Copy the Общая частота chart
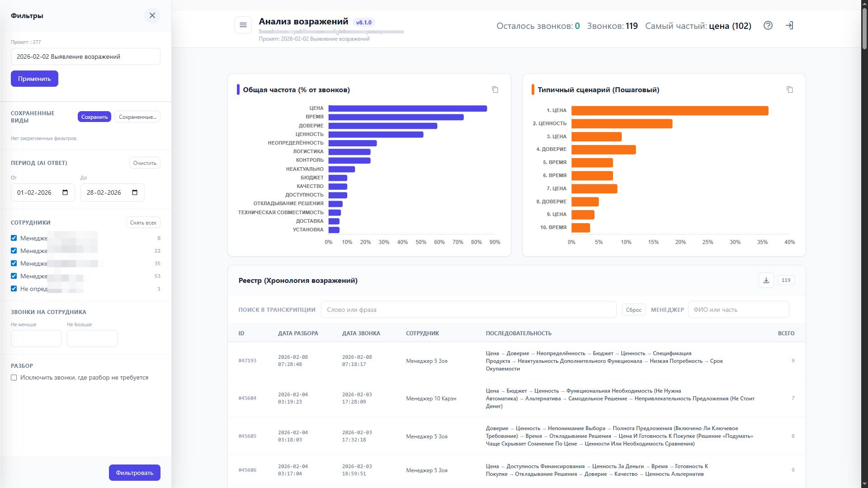This screenshot has width=868, height=488. coord(495,89)
